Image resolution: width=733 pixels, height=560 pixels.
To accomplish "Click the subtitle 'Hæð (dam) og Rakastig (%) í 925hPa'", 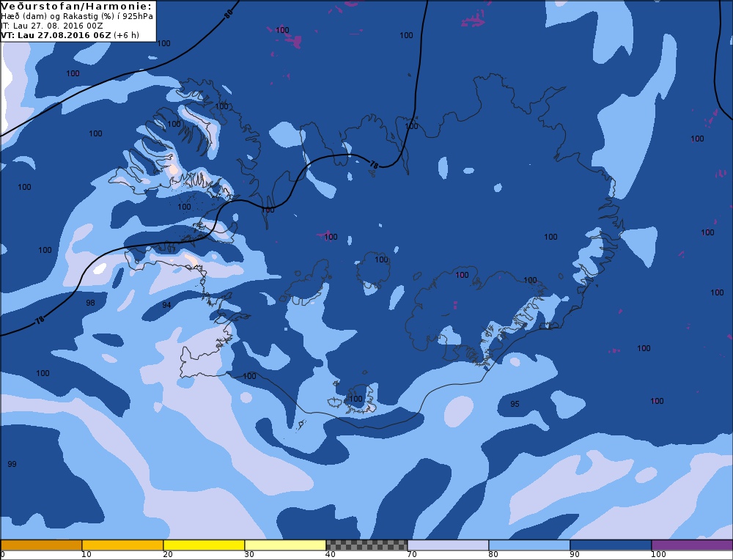I will click(77, 16).
